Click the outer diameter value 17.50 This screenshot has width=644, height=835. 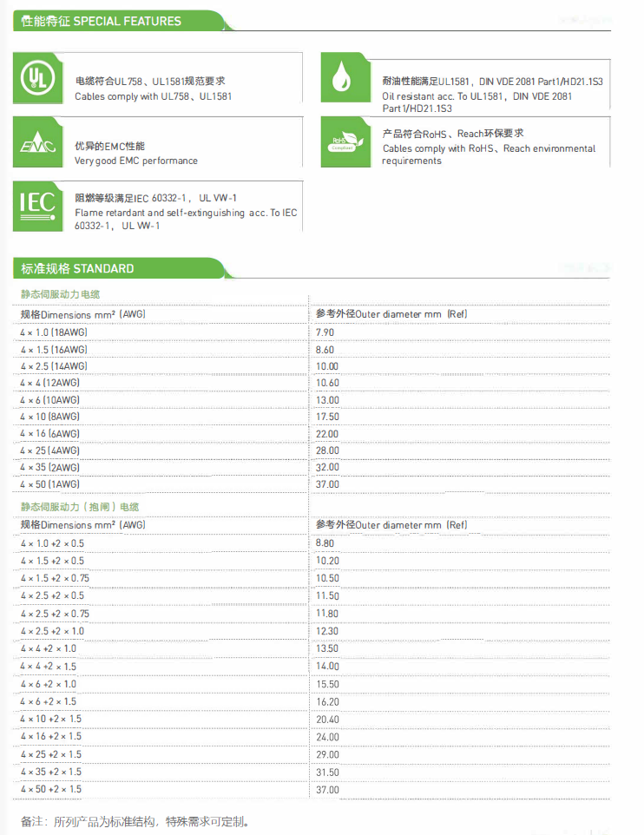coord(327,417)
